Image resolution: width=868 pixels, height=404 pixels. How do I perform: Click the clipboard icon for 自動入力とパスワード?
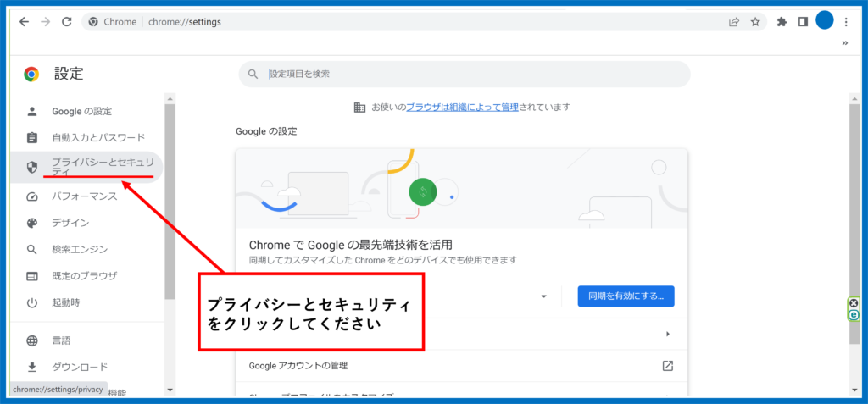click(x=32, y=138)
